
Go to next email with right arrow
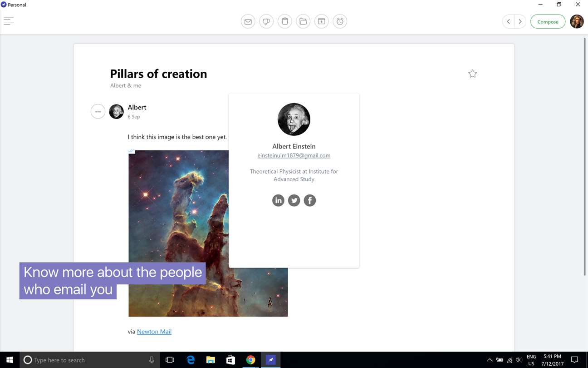point(520,21)
